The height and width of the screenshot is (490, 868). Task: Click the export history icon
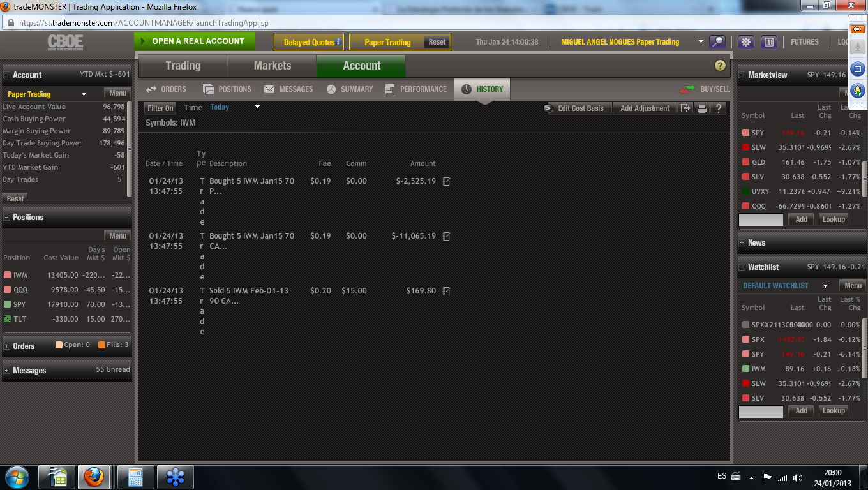pos(685,108)
